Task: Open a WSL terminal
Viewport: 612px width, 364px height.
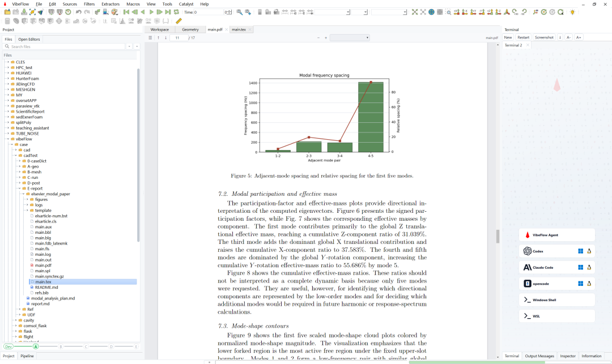Action: [556, 316]
